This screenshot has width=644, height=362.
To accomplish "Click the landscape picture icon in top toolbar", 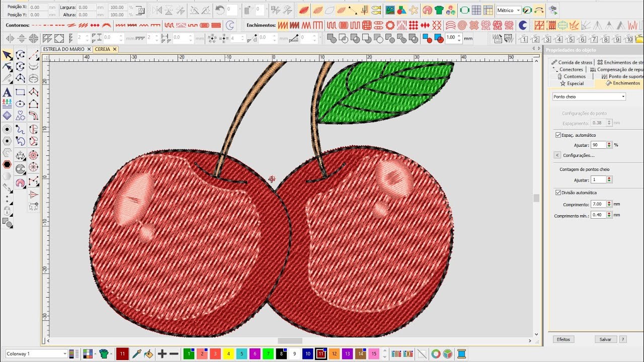I will click(390, 10).
